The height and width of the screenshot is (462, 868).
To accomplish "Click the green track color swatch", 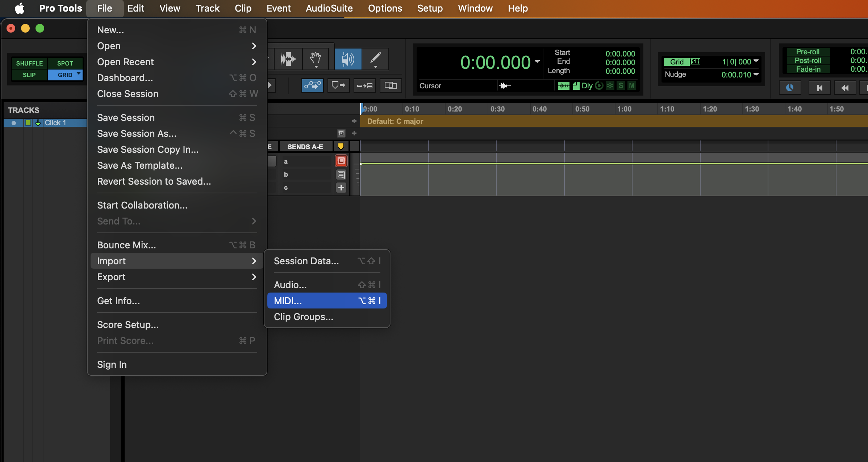I will (28, 123).
